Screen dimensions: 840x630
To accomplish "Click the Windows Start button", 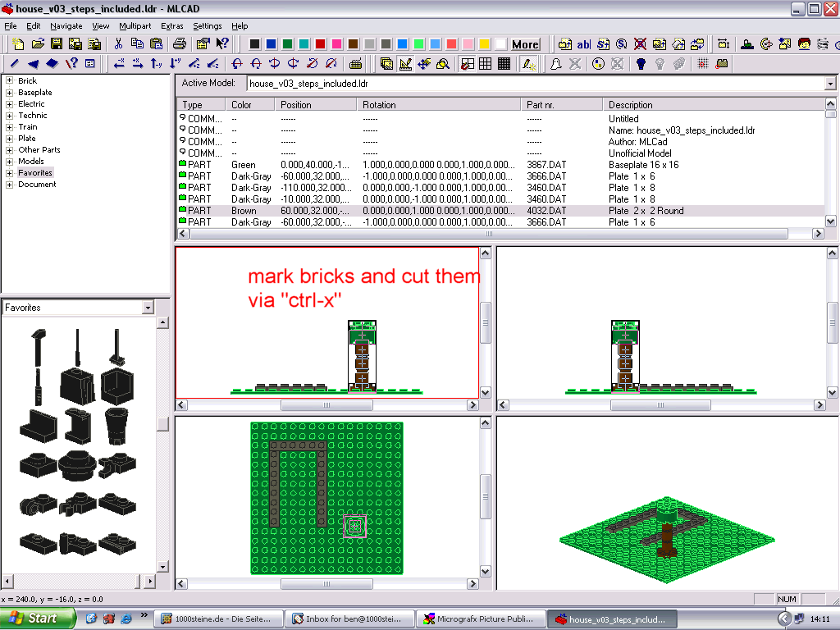I will [x=38, y=619].
